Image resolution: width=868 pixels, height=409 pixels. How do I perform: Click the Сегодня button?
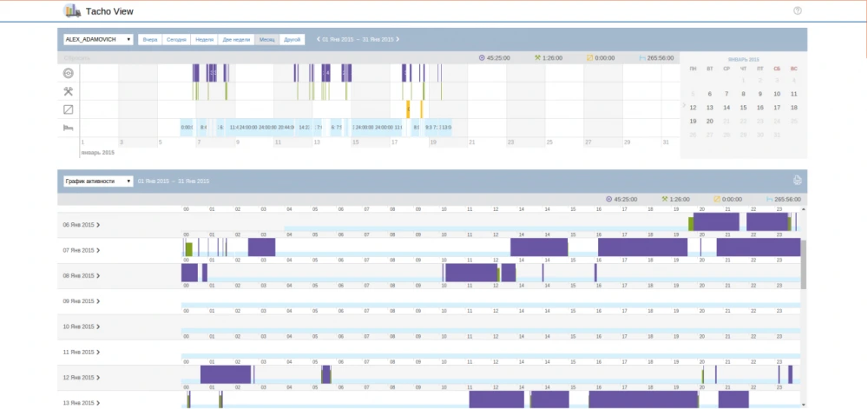(x=177, y=39)
